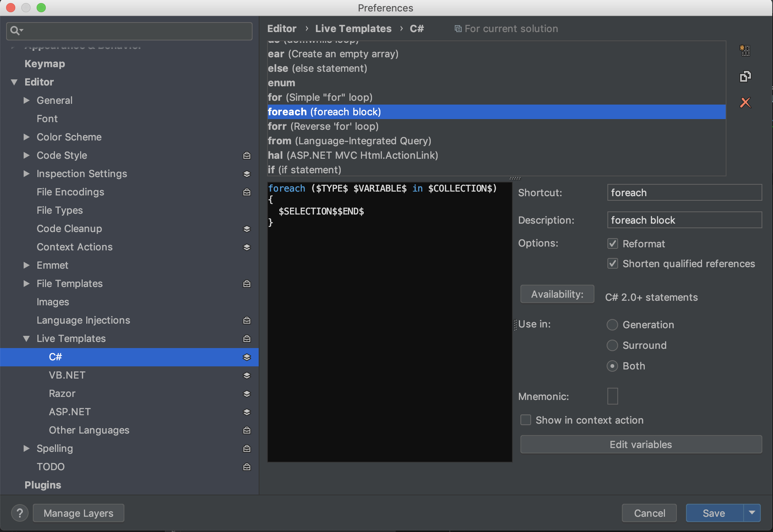
Task: Select VB.NET under Live Templates
Action: (67, 375)
